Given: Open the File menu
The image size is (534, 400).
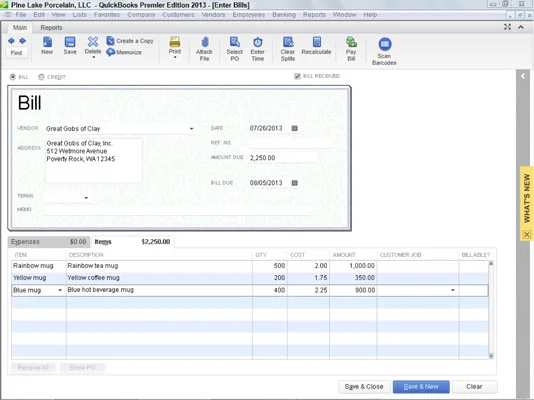Looking at the screenshot, I should click(x=21, y=15).
